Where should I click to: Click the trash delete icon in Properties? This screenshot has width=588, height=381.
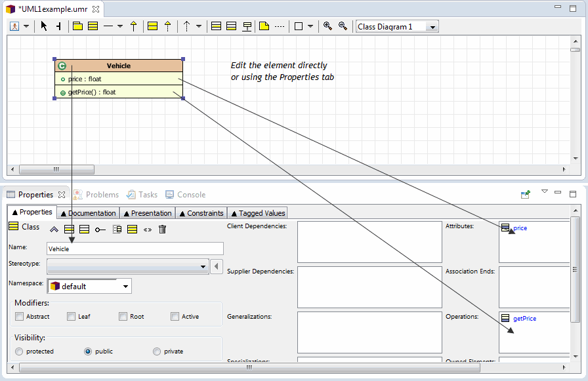point(163,230)
